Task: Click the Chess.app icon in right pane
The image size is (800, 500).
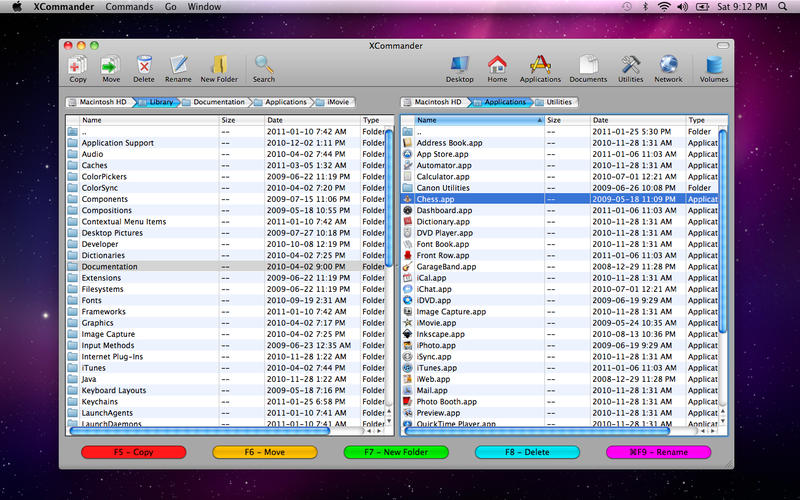Action: [x=407, y=199]
